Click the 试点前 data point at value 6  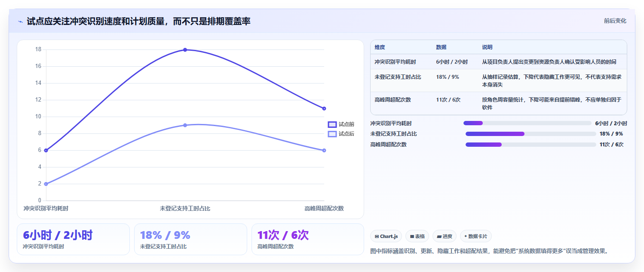tap(46, 150)
